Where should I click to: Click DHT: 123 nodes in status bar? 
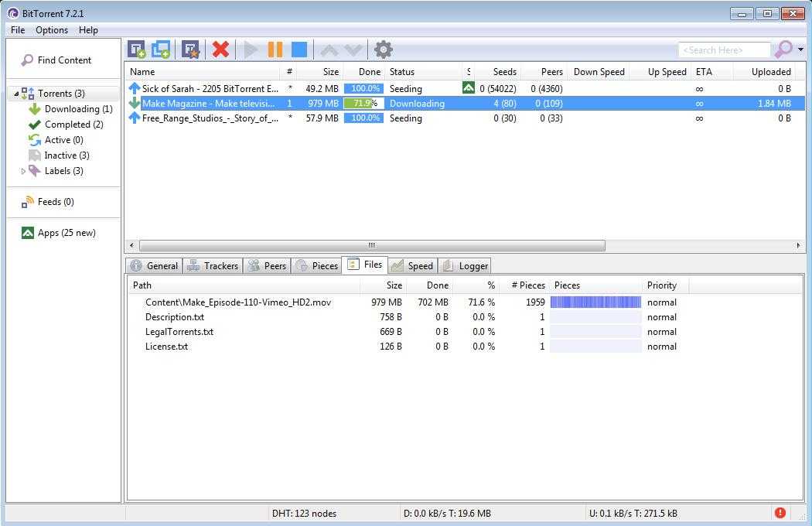(x=305, y=514)
